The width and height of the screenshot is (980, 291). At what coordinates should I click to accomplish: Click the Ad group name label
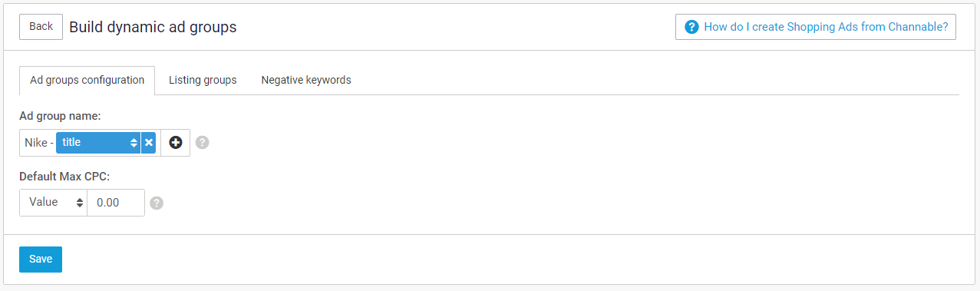click(x=60, y=116)
